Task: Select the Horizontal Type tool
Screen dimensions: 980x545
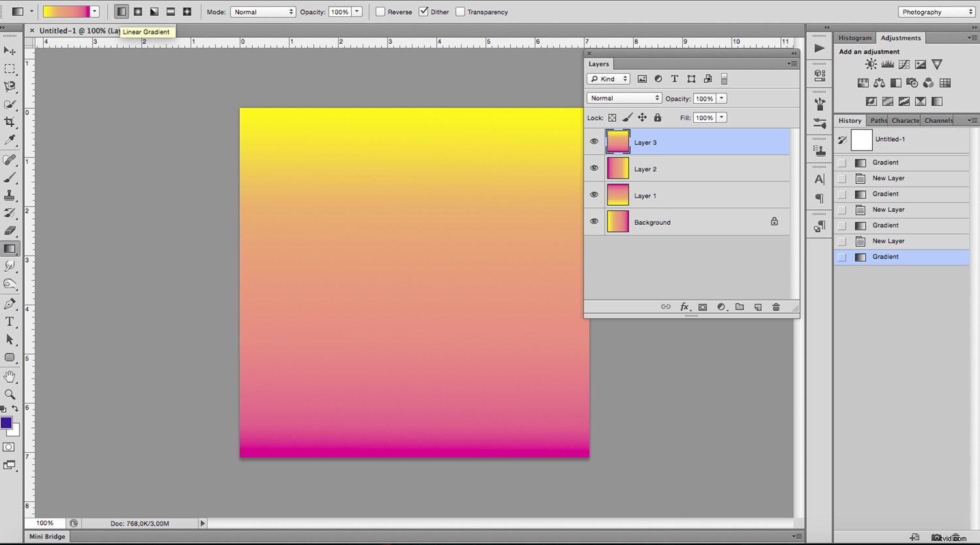Action: click(10, 321)
